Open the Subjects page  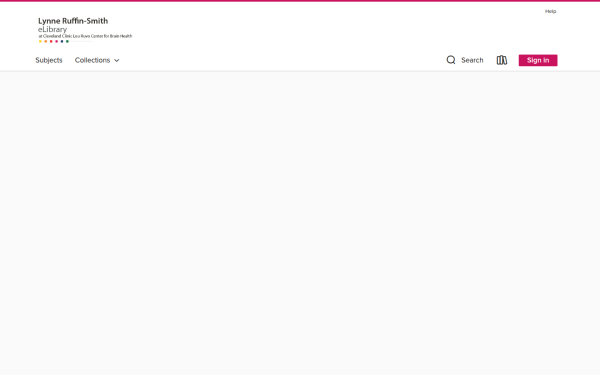tap(49, 60)
